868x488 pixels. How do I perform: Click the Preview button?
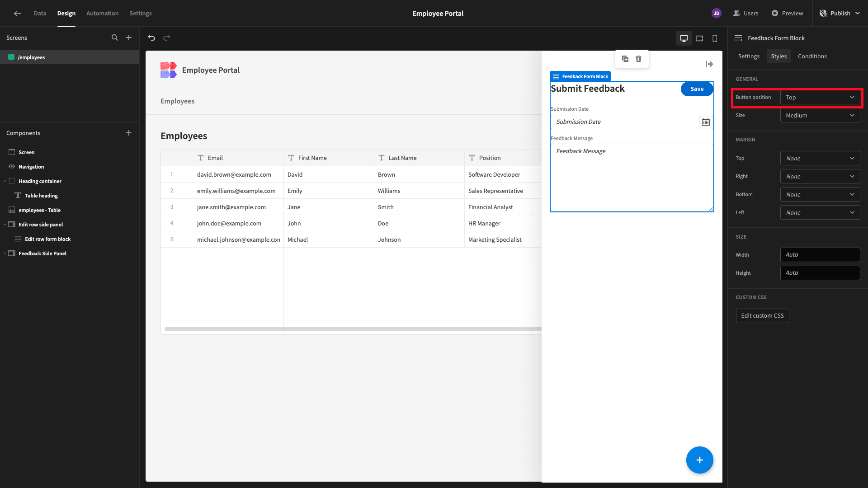click(x=788, y=14)
